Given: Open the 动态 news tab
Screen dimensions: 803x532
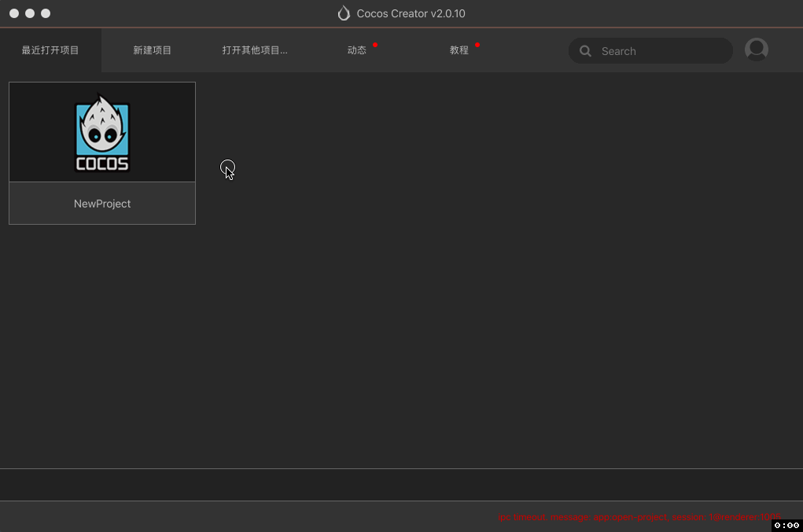Looking at the screenshot, I should [357, 50].
